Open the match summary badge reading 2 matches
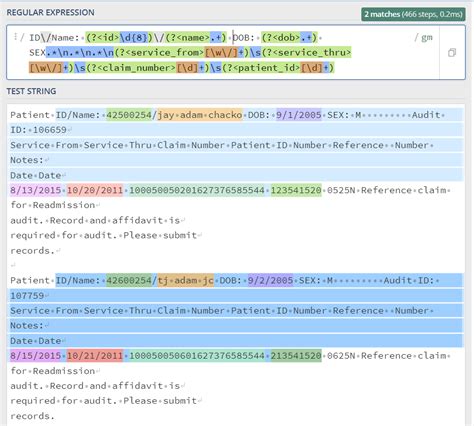The image size is (474, 426). click(413, 14)
